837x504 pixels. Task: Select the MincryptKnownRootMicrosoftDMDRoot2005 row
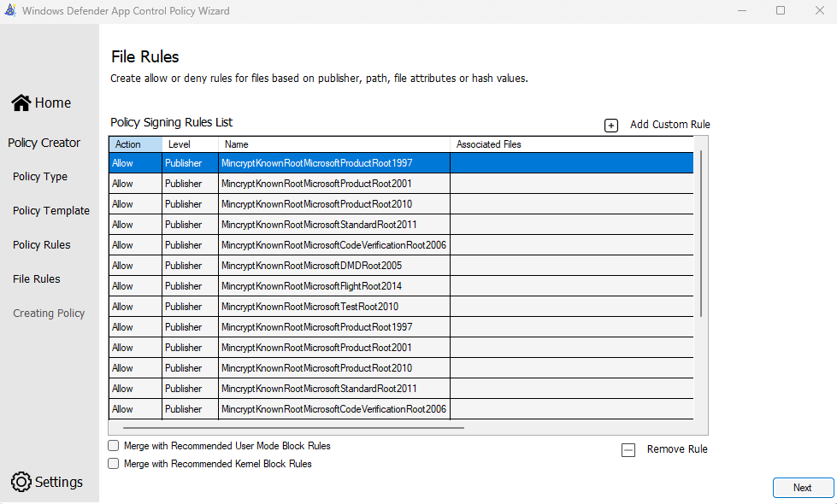click(x=402, y=266)
